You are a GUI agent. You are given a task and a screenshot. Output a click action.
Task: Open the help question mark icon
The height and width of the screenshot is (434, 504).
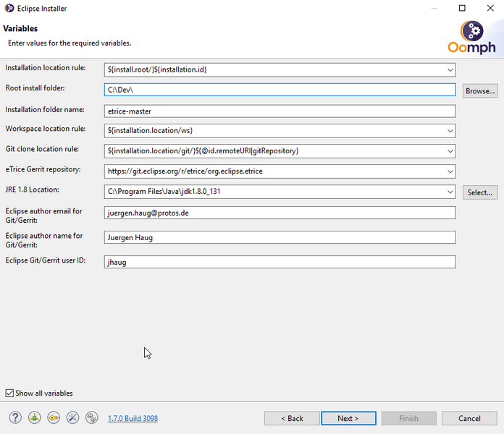click(15, 417)
